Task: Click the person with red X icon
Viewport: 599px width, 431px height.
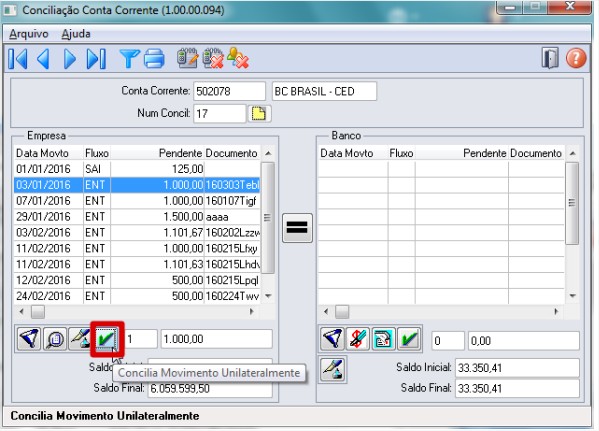Action: click(x=238, y=58)
